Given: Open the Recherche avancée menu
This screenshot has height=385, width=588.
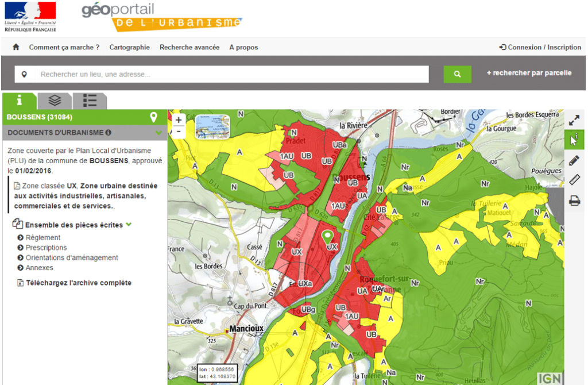Looking at the screenshot, I should [189, 47].
